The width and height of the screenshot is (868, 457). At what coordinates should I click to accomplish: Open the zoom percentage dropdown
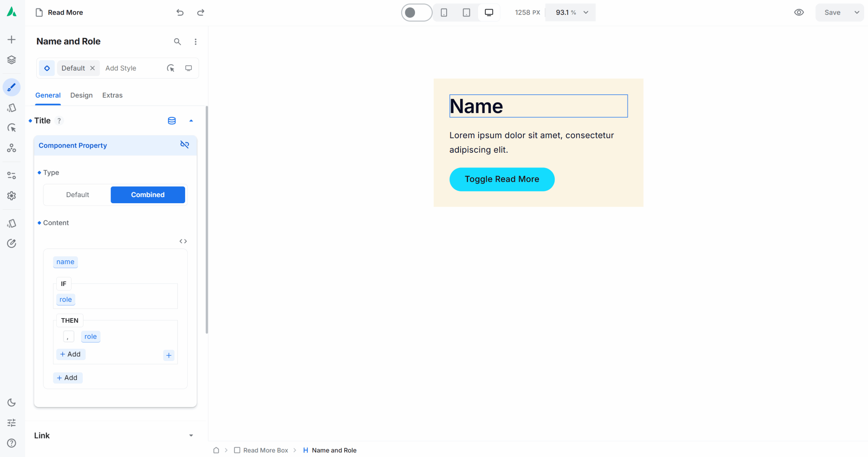[586, 13]
